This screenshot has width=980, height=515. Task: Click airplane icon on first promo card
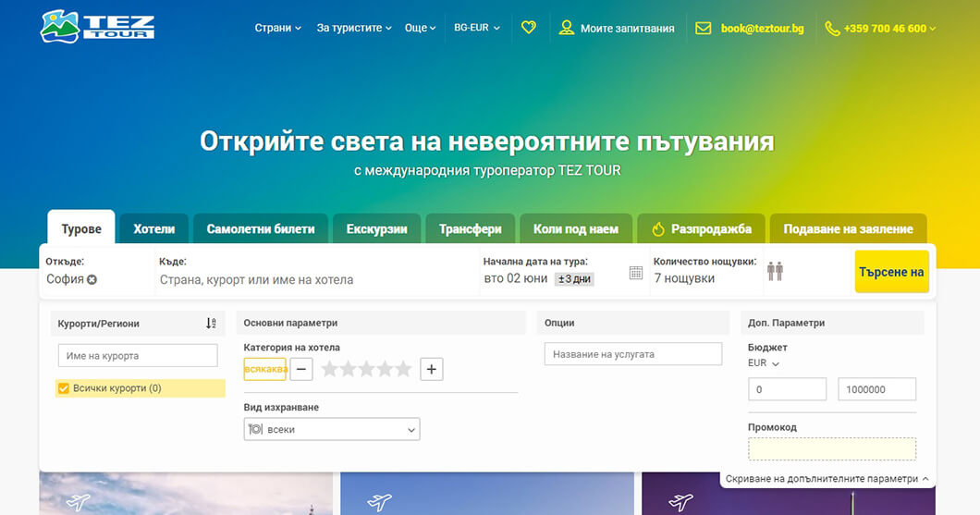[x=78, y=502]
